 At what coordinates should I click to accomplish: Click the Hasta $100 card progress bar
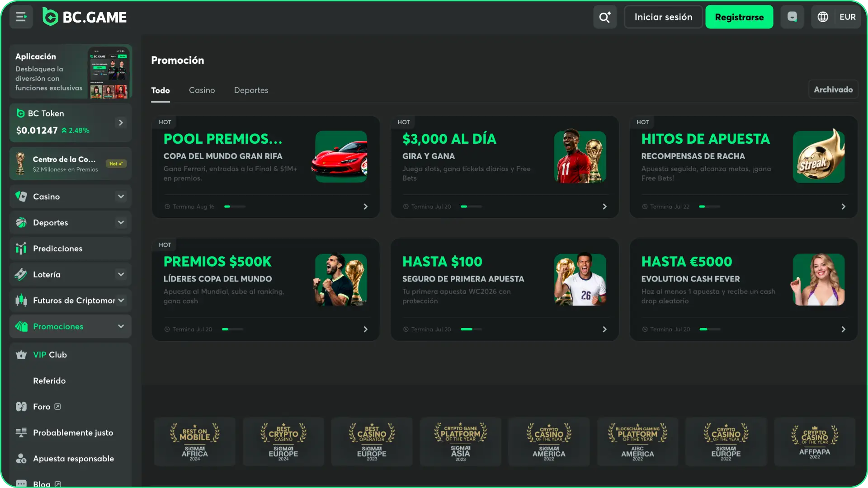(471, 329)
